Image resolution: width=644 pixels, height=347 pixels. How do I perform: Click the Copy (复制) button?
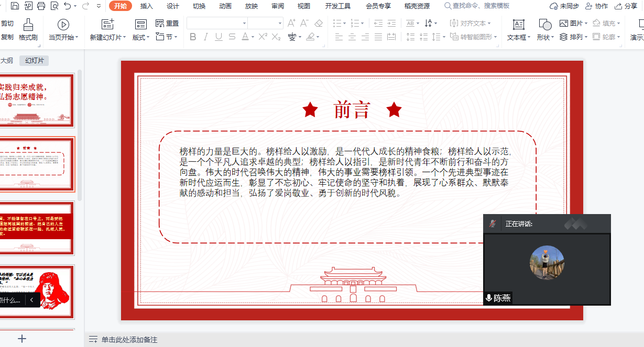[7, 37]
